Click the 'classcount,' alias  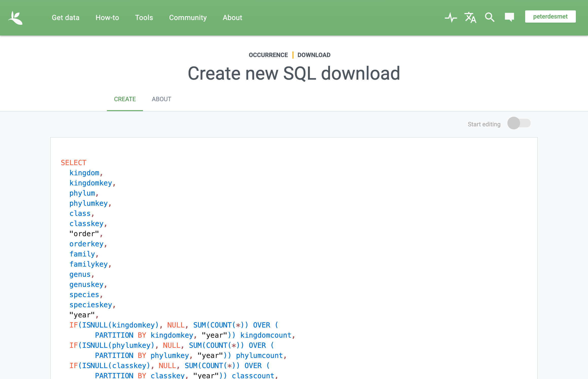point(255,376)
